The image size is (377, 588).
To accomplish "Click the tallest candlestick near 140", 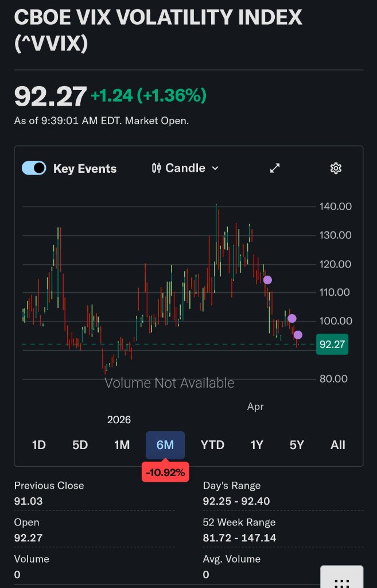I will (216, 230).
